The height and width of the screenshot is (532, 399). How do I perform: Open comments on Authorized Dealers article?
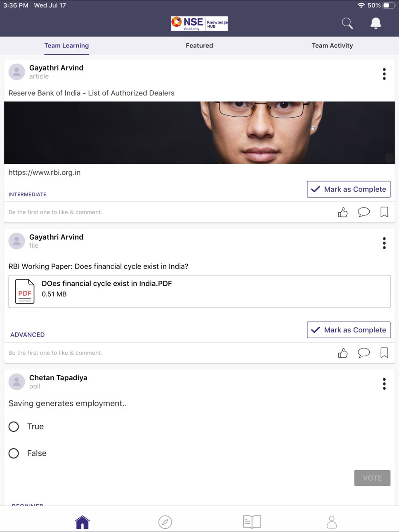pyautogui.click(x=364, y=212)
